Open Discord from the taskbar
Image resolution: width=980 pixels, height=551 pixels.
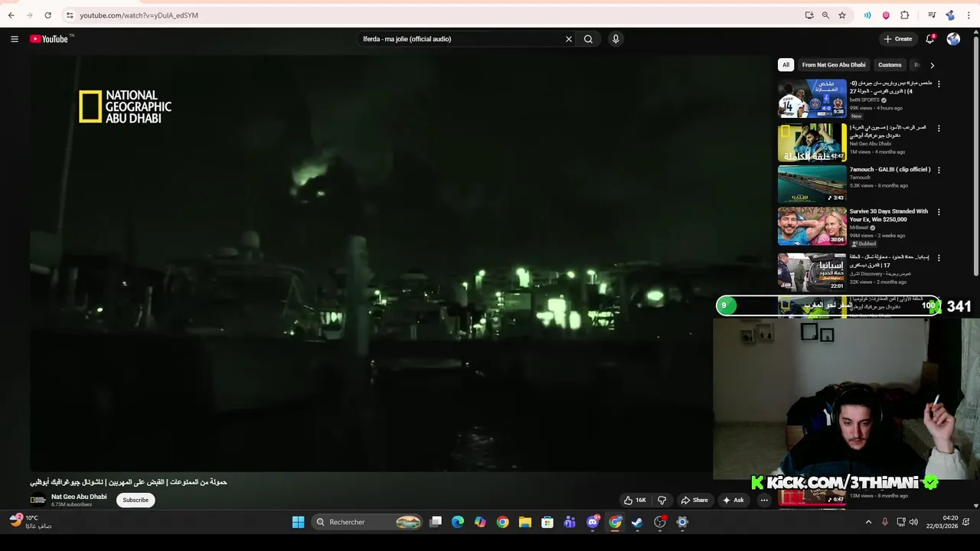point(593,522)
